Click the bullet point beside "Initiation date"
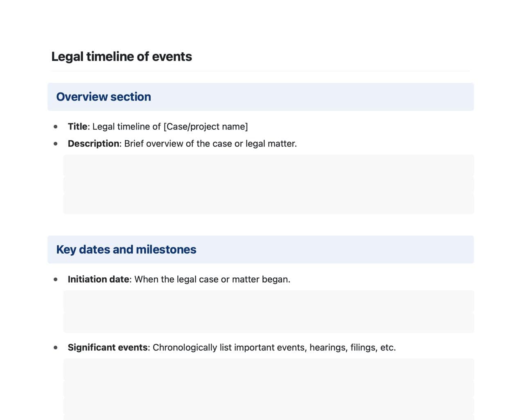 tap(56, 280)
